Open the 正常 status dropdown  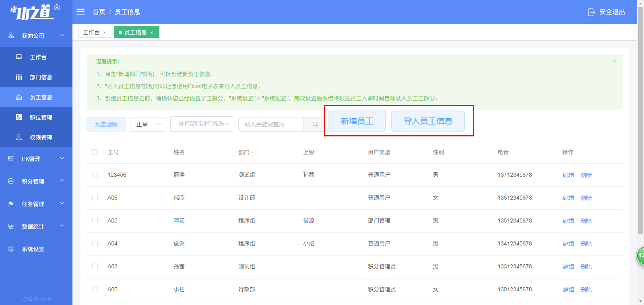click(148, 124)
